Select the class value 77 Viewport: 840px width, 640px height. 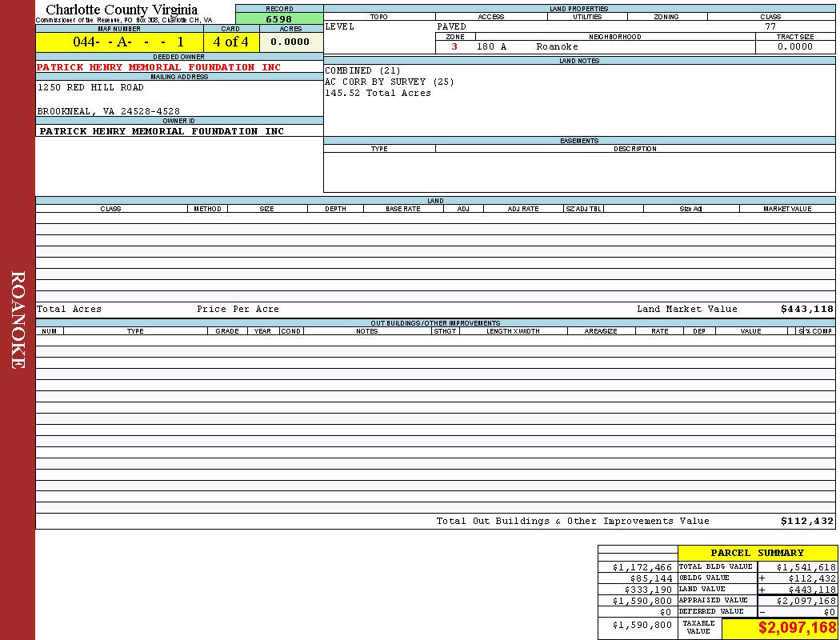pos(770,26)
